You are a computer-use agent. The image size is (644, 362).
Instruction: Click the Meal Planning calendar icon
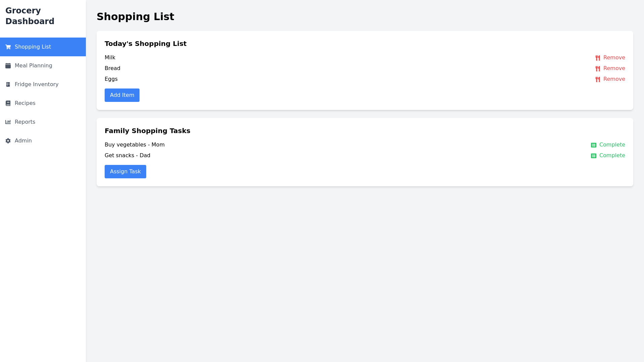8,66
